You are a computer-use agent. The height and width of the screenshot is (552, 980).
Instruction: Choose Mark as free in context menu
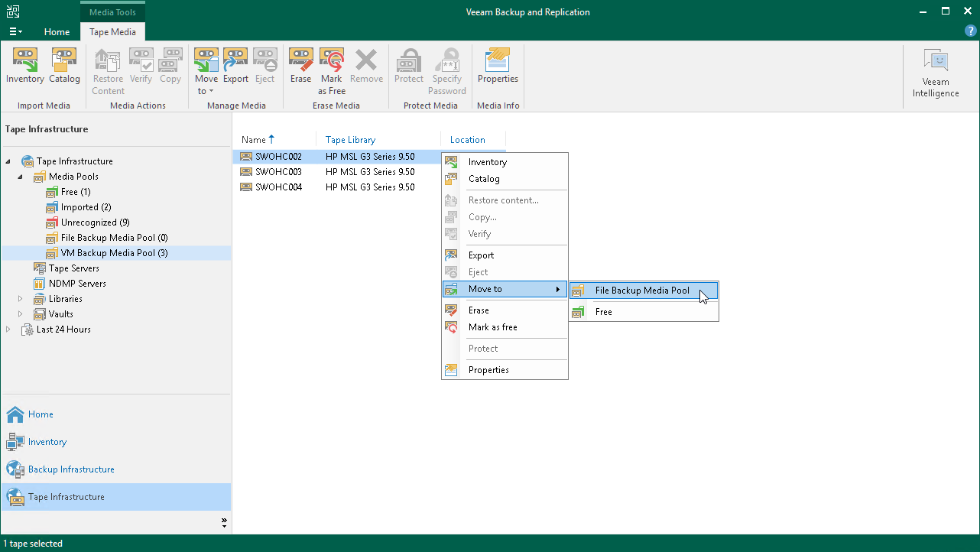505,327
